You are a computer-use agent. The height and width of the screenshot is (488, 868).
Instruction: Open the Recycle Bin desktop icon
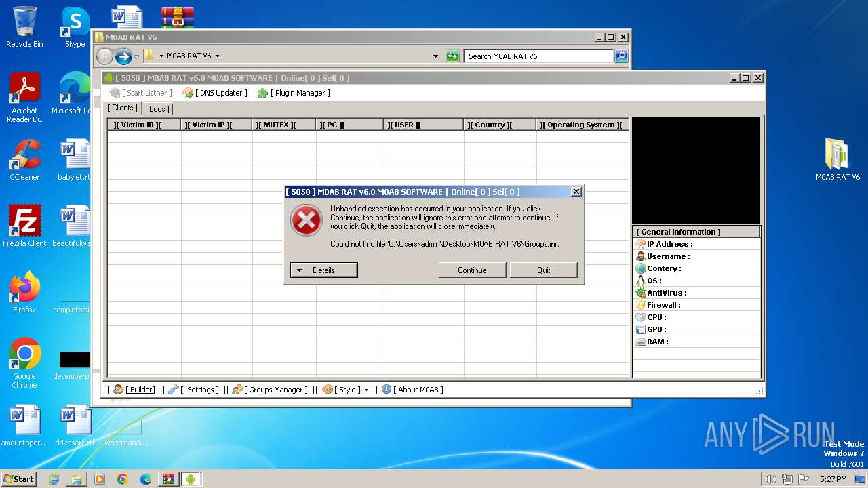pyautogui.click(x=24, y=27)
